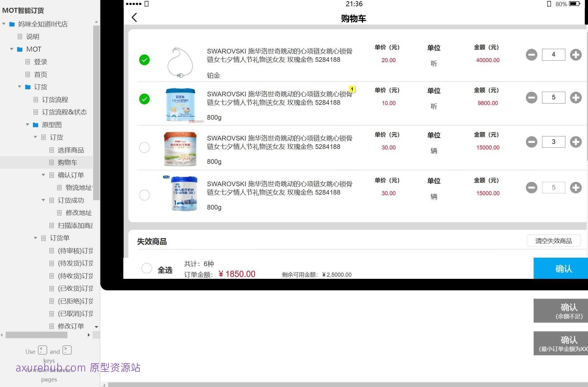Open the 修改订单 page
The image size is (588, 387).
point(71,326)
